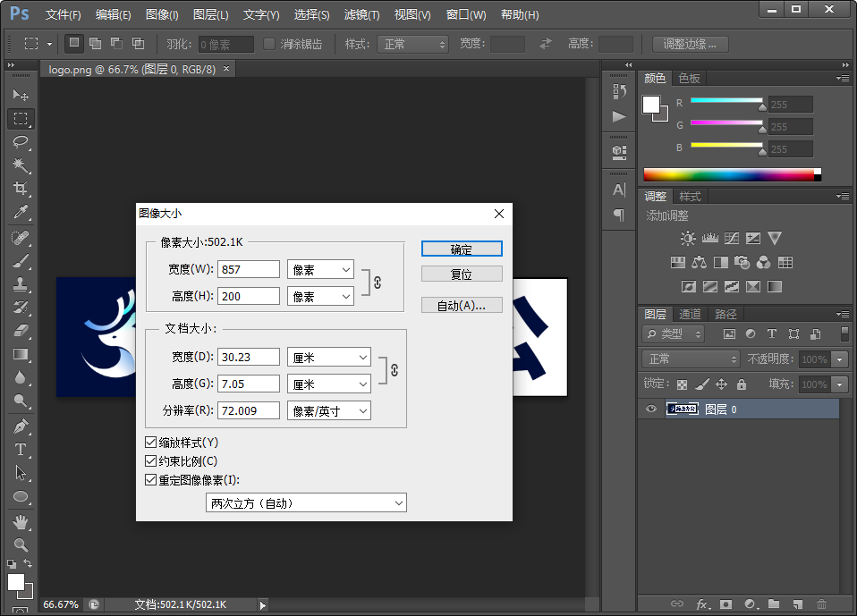Toggle the 约束比例 checkbox
Viewport: 857px width, 616px height.
pyautogui.click(x=150, y=461)
